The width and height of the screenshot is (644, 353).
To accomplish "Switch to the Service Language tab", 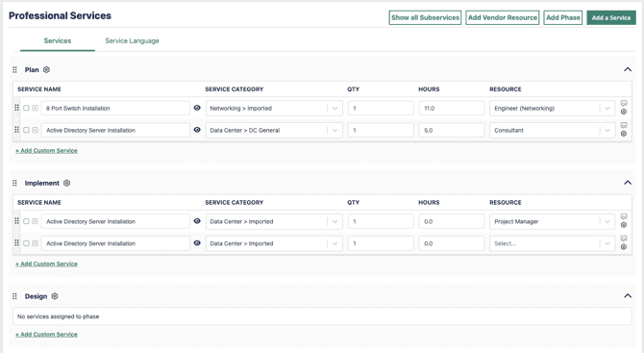I will (x=132, y=40).
